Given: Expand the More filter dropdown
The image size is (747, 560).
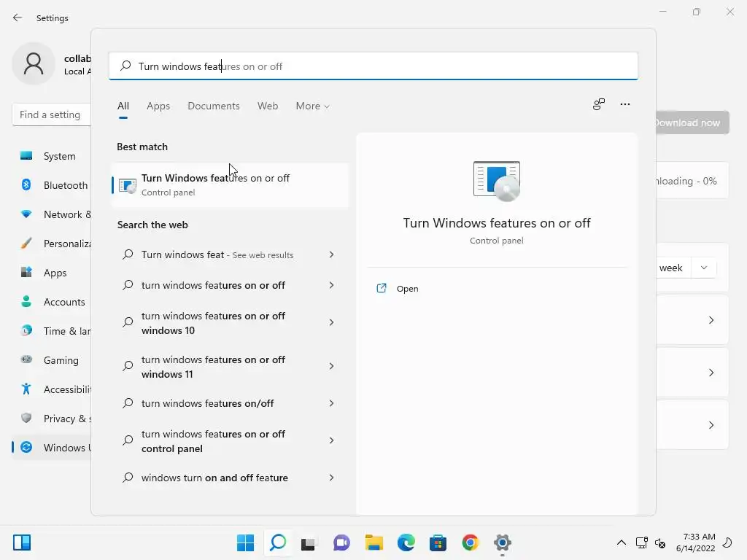Looking at the screenshot, I should [x=312, y=106].
